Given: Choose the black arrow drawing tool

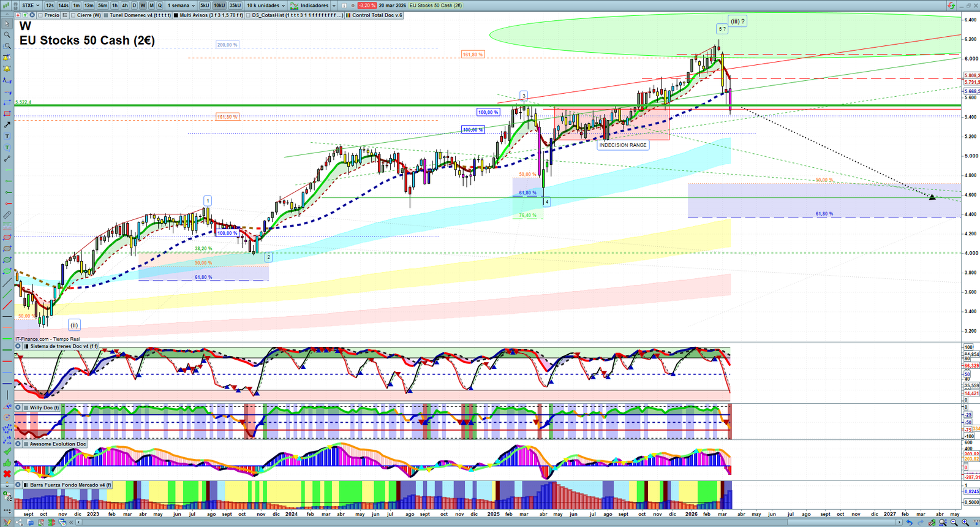Looking at the screenshot, I should [x=7, y=125].
